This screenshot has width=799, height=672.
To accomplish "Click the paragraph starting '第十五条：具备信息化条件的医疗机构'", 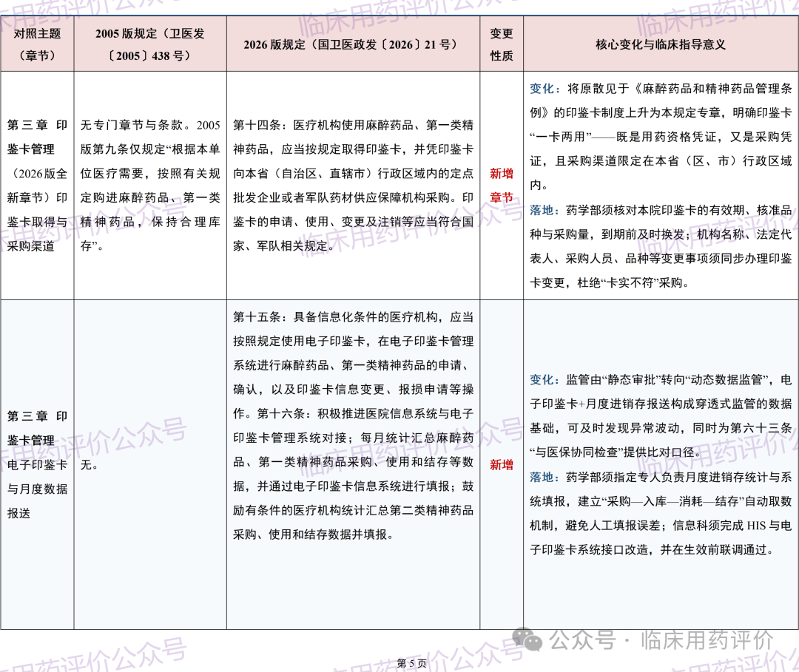I will [x=353, y=426].
